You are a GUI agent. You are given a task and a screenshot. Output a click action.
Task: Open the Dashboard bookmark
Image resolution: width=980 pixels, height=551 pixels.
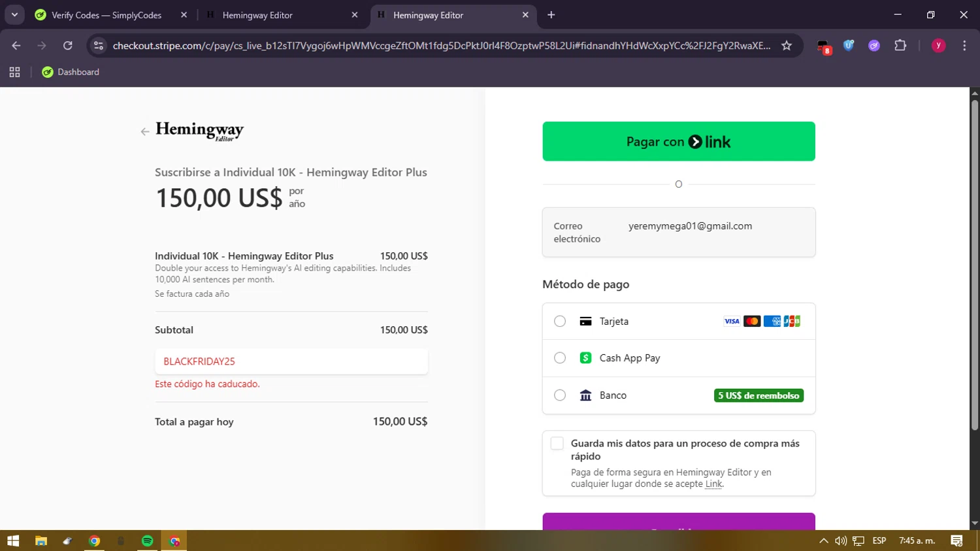click(x=71, y=72)
